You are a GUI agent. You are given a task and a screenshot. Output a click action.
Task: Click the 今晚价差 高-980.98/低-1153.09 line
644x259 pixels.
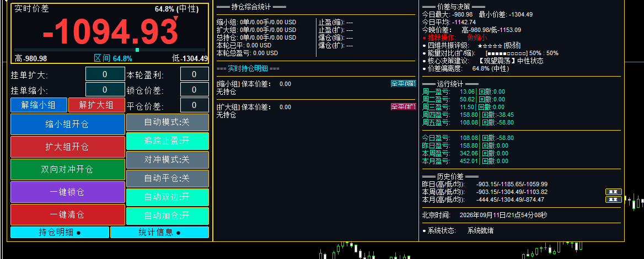coord(471,30)
